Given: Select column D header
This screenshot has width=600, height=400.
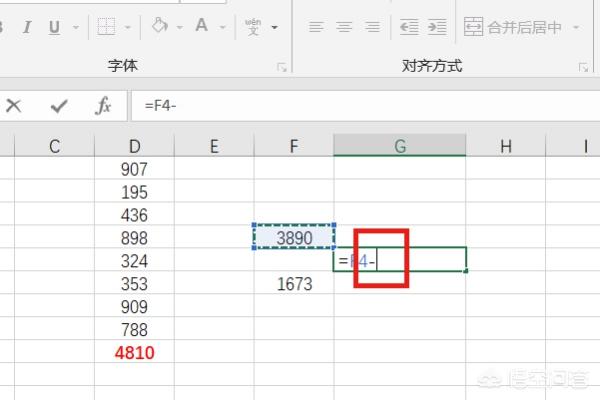Looking at the screenshot, I should [x=134, y=146].
